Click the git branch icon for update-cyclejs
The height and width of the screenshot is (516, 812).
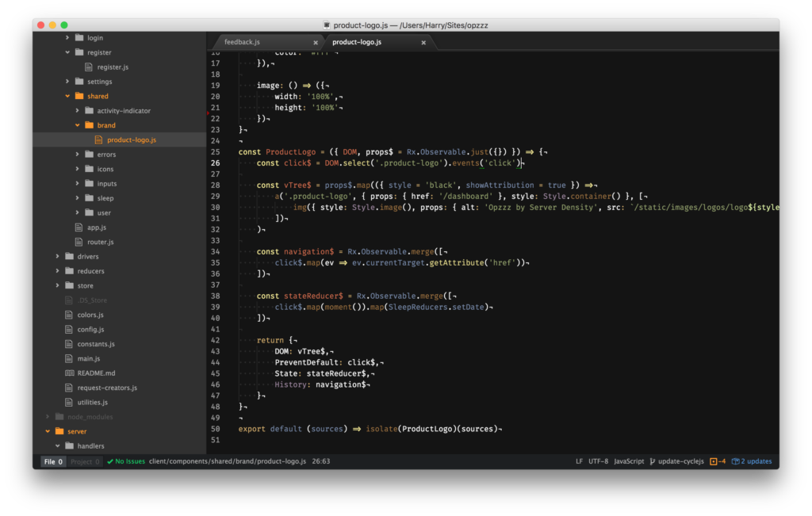click(x=653, y=461)
